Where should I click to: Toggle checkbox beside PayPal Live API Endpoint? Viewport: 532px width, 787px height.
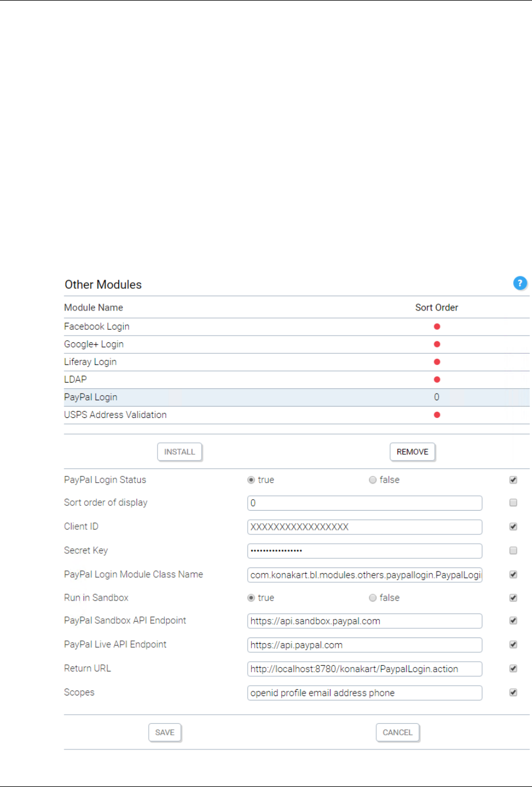pos(513,644)
